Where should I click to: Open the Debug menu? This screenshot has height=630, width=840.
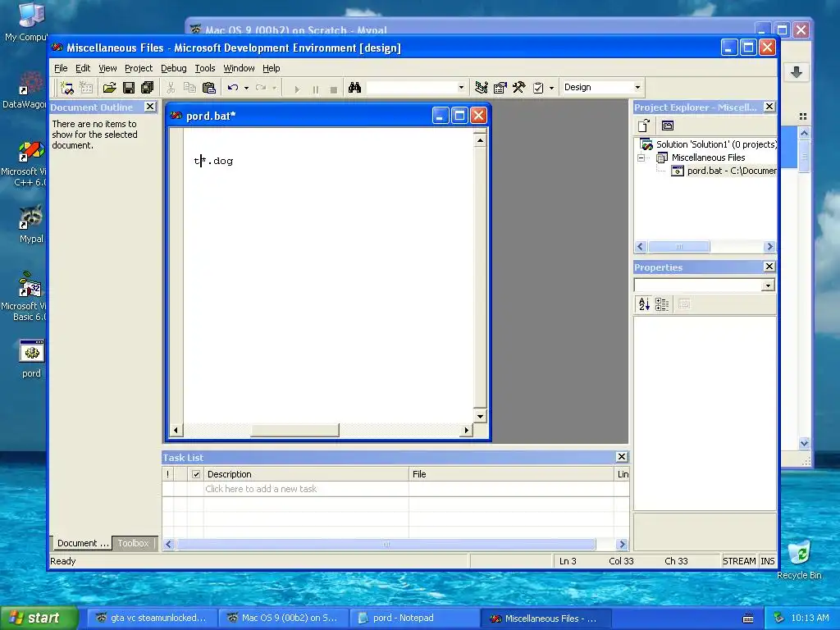tap(174, 69)
